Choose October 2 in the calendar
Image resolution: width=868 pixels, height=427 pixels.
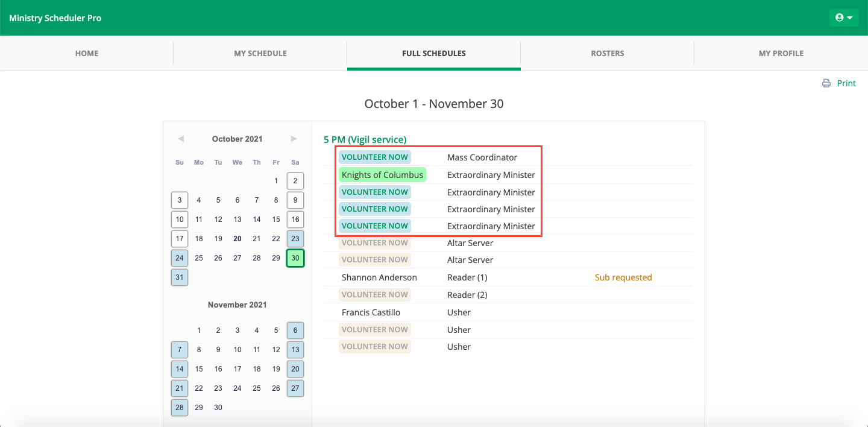(295, 181)
